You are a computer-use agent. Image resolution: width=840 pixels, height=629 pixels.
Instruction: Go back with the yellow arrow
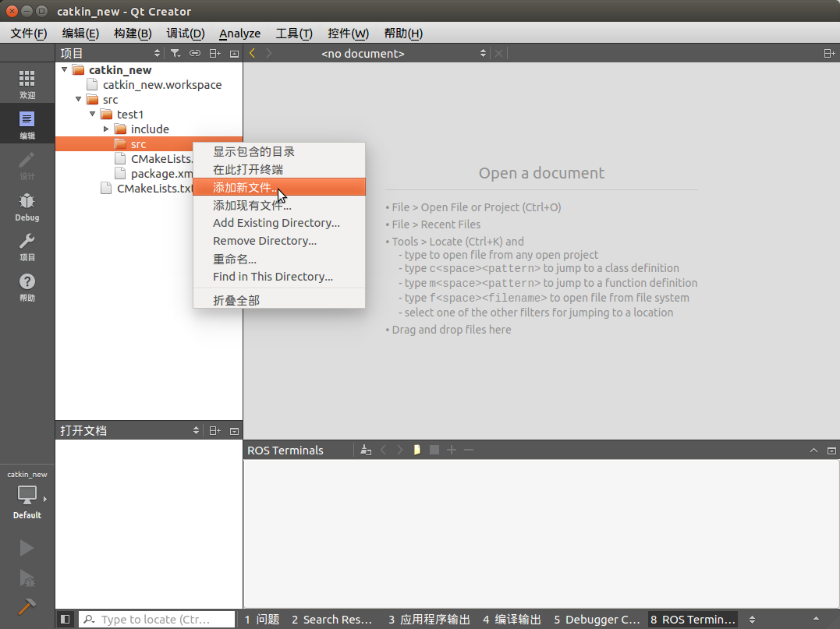click(x=253, y=52)
